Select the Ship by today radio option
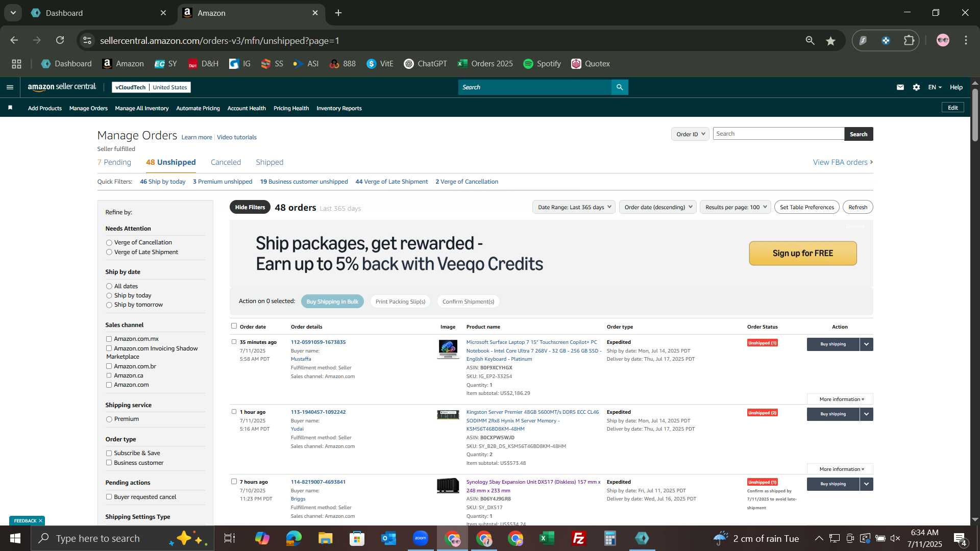 coord(109,296)
